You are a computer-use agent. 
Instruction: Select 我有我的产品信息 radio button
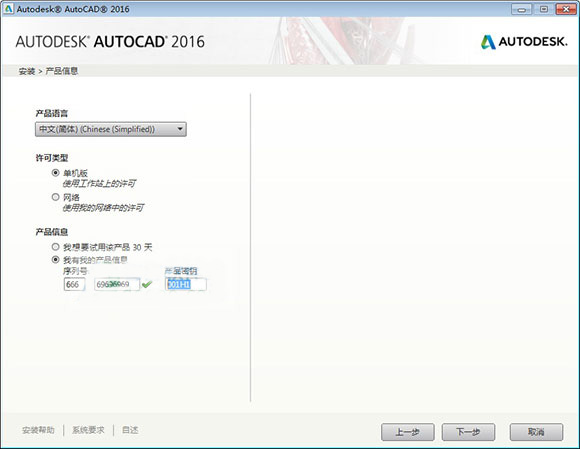[55, 260]
